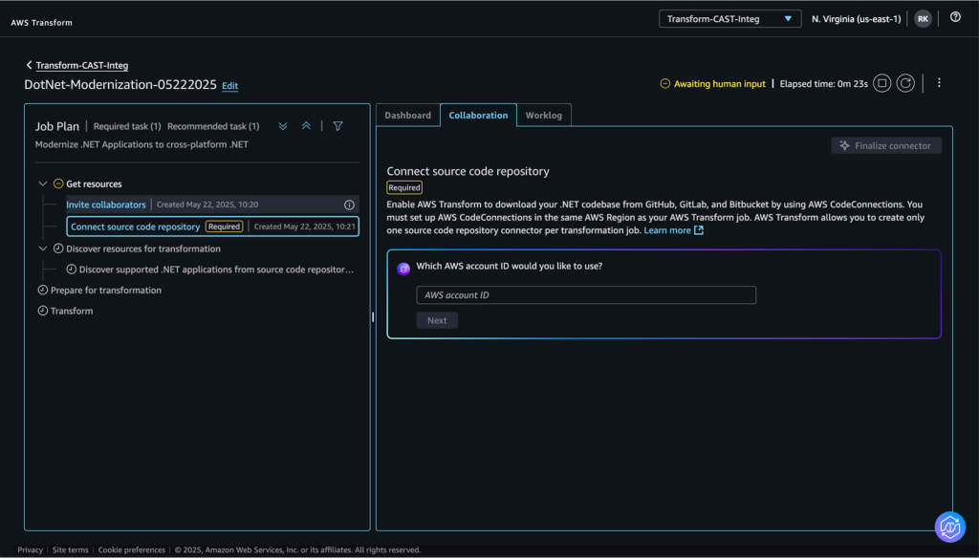Expand all Job Plan tasks

pyautogui.click(x=281, y=125)
